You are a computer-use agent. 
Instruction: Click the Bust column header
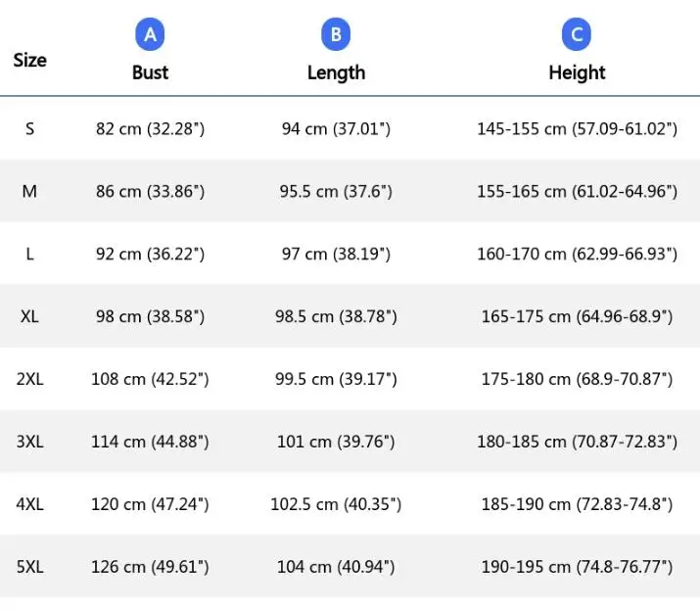(x=150, y=72)
